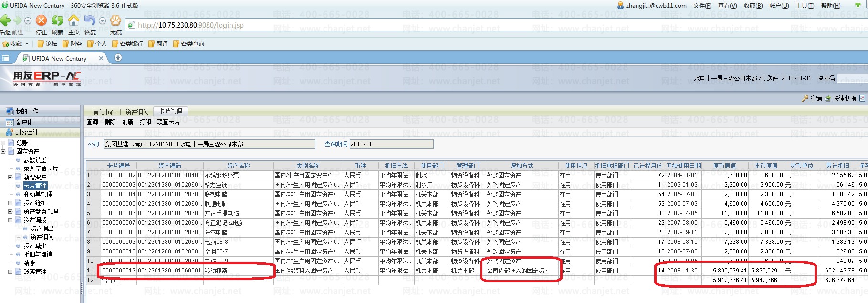Open 录入原始卡片 in the tree

coord(41,168)
